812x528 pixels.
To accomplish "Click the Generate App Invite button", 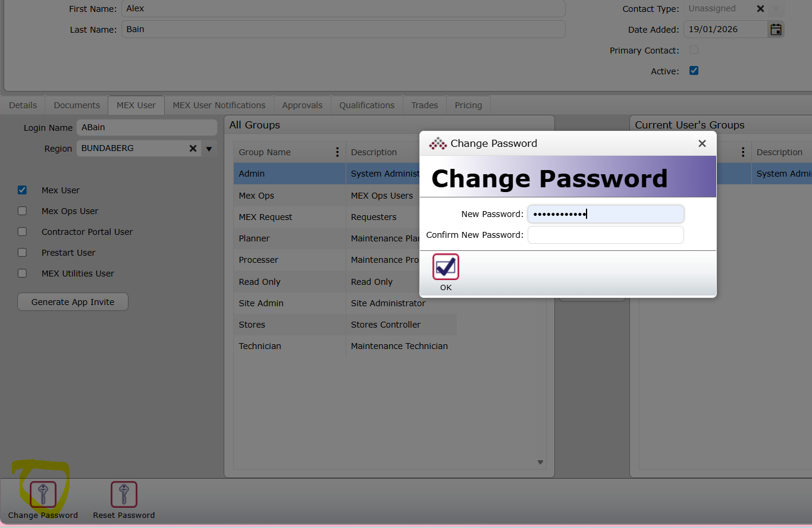I will pyautogui.click(x=73, y=302).
